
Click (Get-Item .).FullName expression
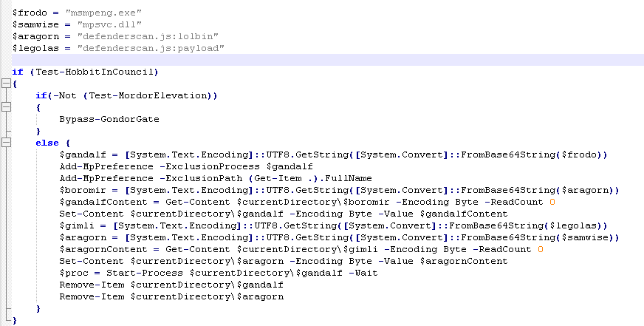pos(310,178)
